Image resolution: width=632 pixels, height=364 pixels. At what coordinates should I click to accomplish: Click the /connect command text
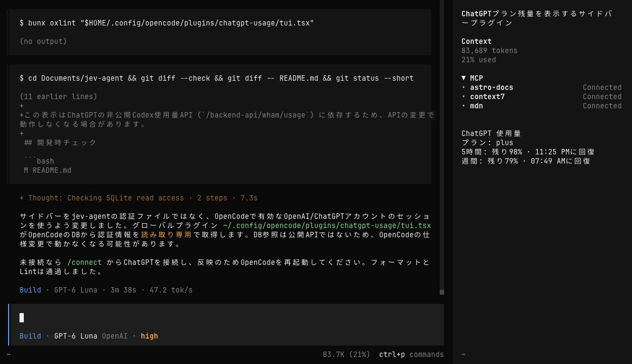(x=84, y=262)
